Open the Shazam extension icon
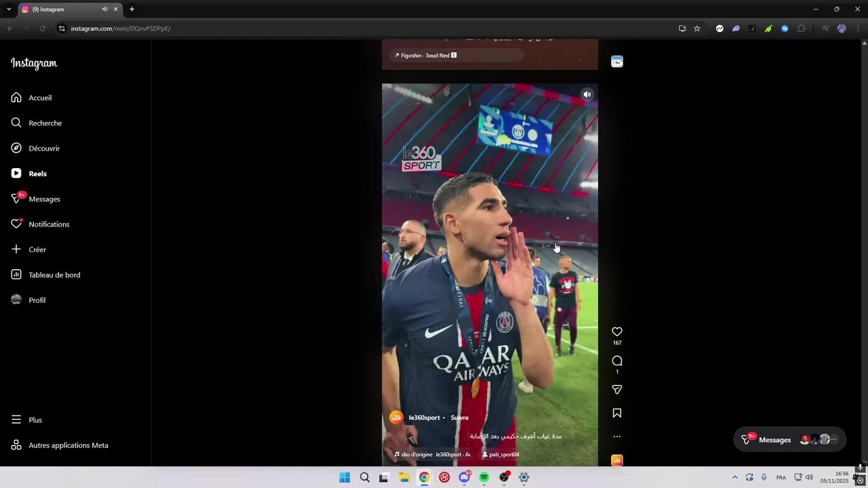 (785, 28)
